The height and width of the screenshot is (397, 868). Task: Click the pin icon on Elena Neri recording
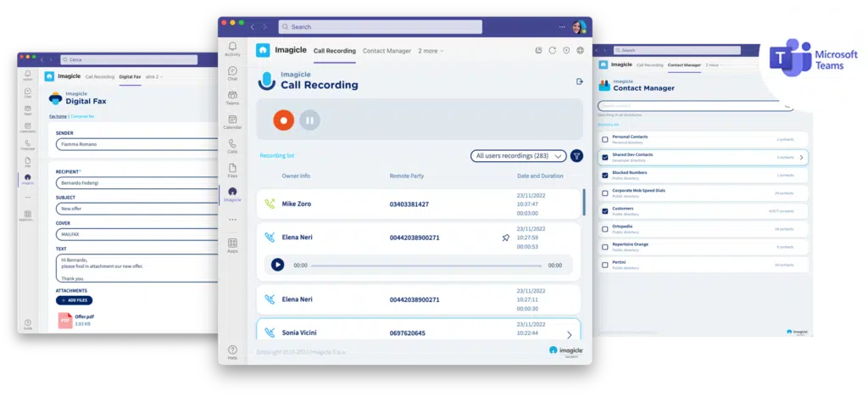click(x=505, y=238)
